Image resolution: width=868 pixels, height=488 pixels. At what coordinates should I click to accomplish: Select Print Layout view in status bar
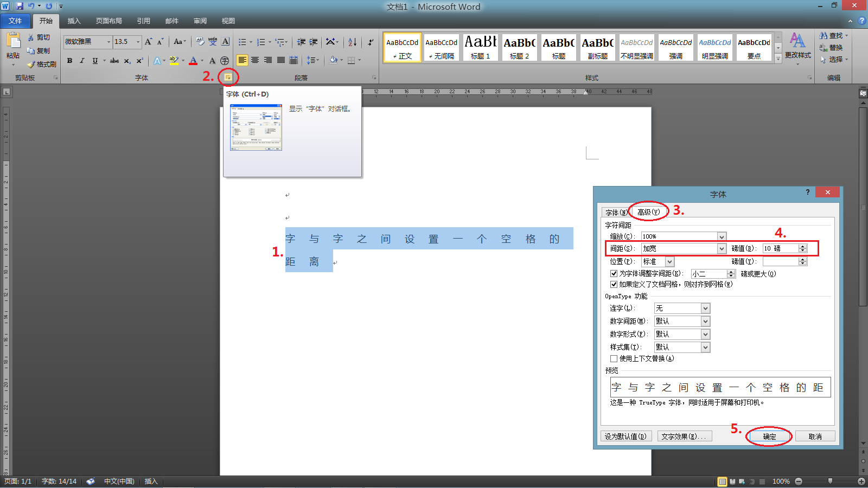[722, 481]
